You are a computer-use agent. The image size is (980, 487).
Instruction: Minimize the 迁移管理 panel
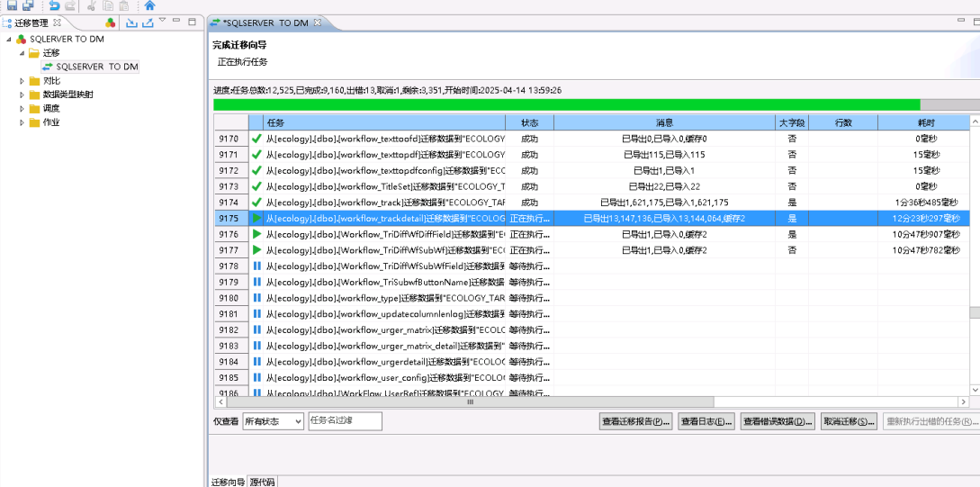[176, 21]
